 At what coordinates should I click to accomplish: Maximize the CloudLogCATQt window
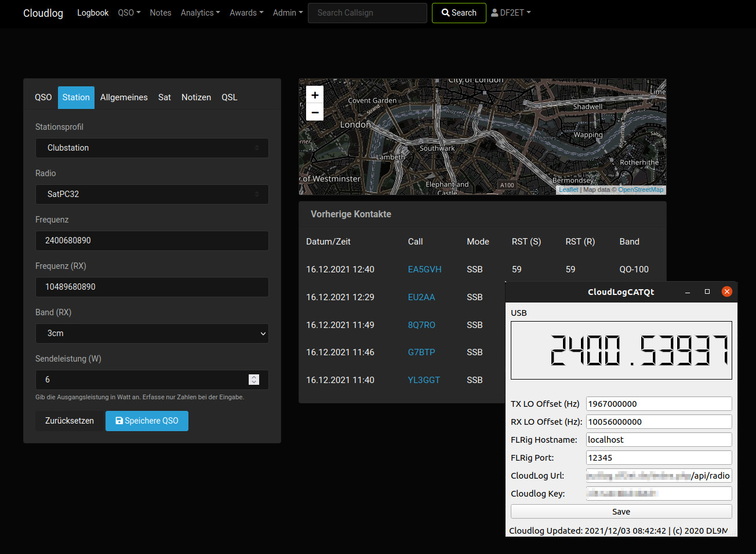click(x=707, y=291)
